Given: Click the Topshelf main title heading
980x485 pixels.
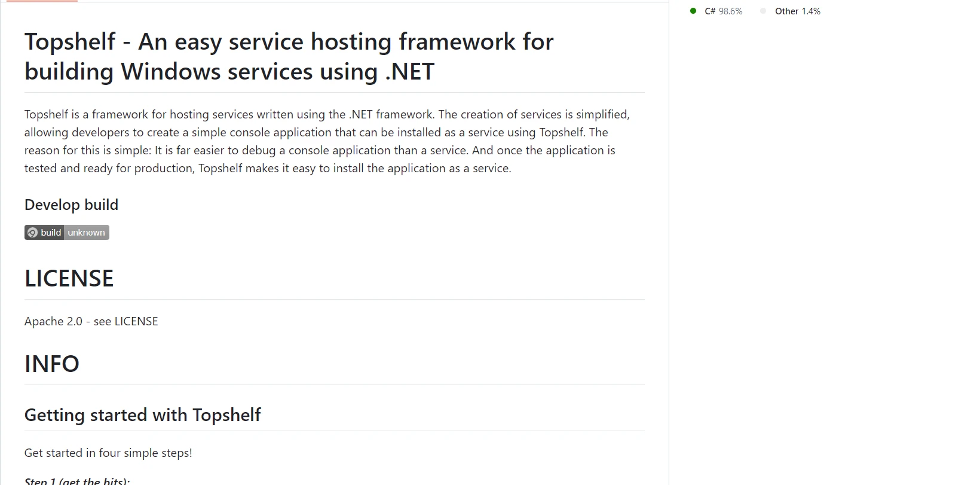Looking at the screenshot, I should (x=289, y=57).
